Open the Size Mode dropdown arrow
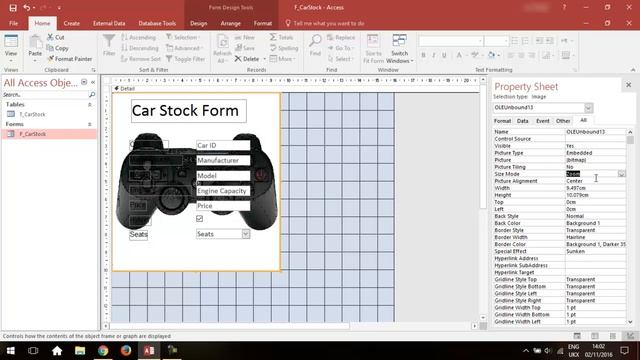Image resolution: width=640 pixels, height=360 pixels. 621,174
